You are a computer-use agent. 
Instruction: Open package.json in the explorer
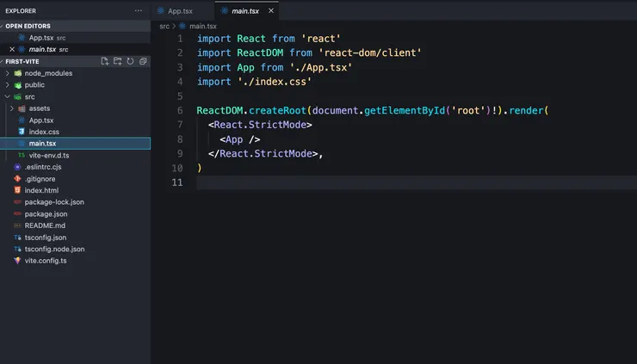point(46,213)
